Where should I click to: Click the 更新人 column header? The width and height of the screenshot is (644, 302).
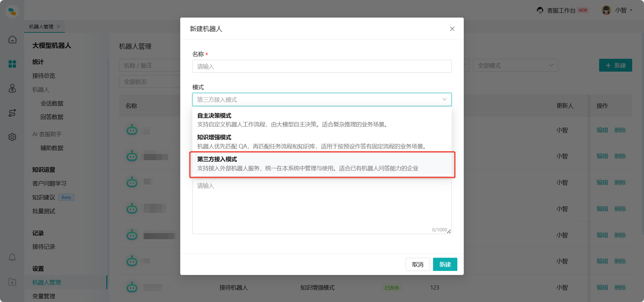[565, 106]
